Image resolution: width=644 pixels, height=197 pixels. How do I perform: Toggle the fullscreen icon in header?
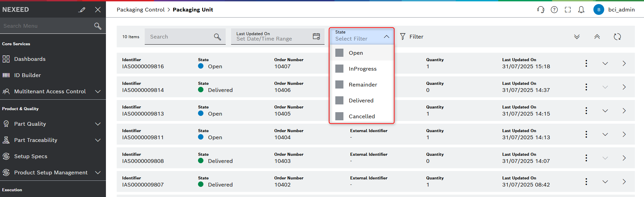point(567,10)
